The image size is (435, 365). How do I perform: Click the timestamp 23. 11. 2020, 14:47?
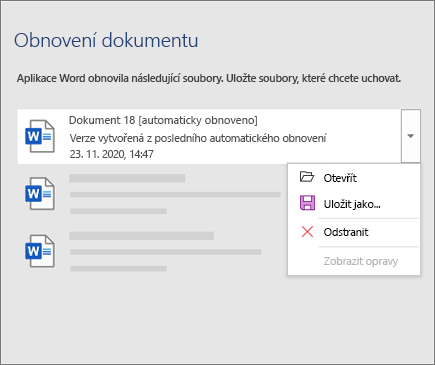(x=111, y=154)
